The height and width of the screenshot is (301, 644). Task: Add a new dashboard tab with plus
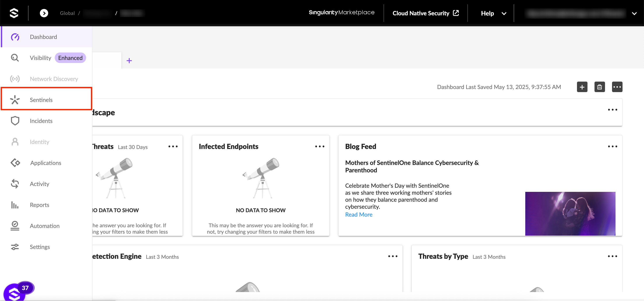pos(129,60)
